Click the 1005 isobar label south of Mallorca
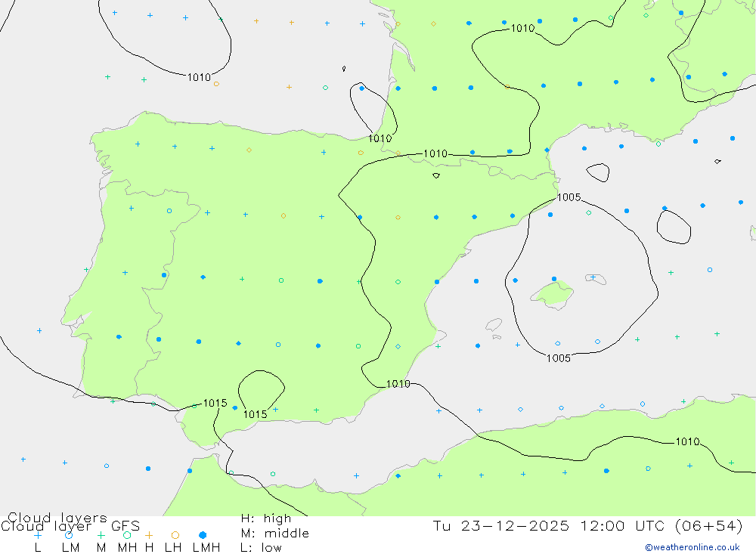The width and height of the screenshot is (756, 554). point(559,358)
